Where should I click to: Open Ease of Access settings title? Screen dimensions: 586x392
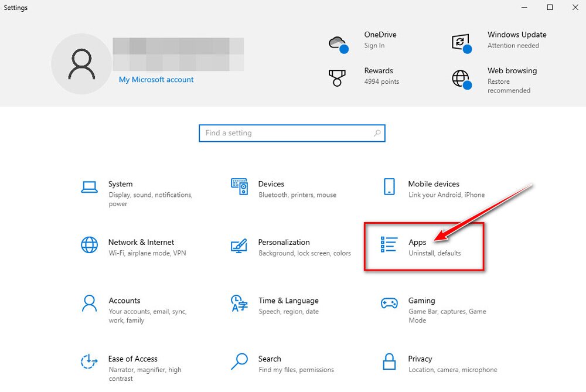132,359
